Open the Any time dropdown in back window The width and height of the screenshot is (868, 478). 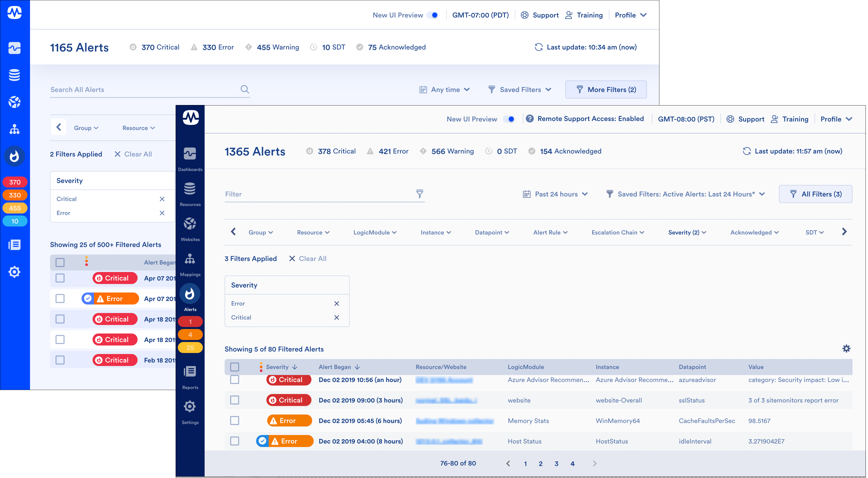click(x=445, y=89)
